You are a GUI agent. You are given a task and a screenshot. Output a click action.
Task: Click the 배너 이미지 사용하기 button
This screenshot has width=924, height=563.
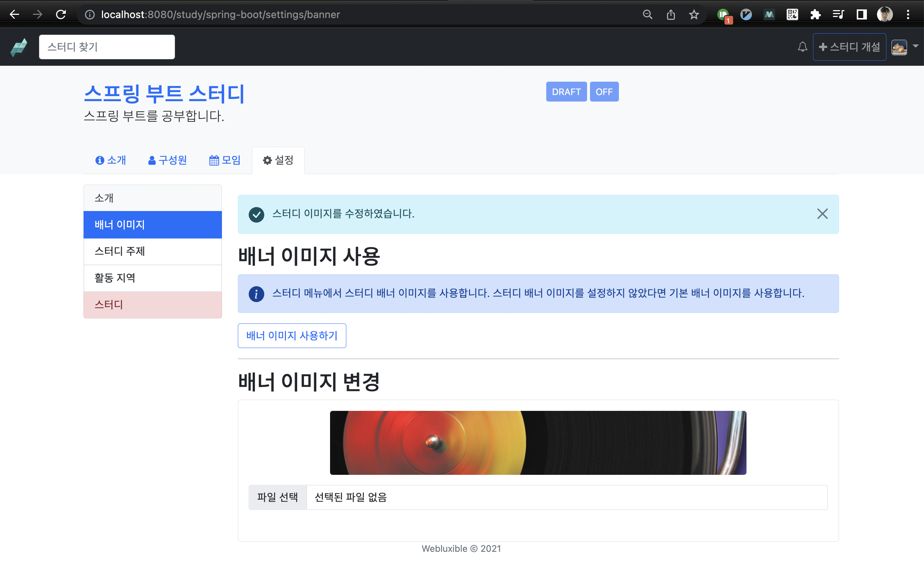(x=292, y=335)
